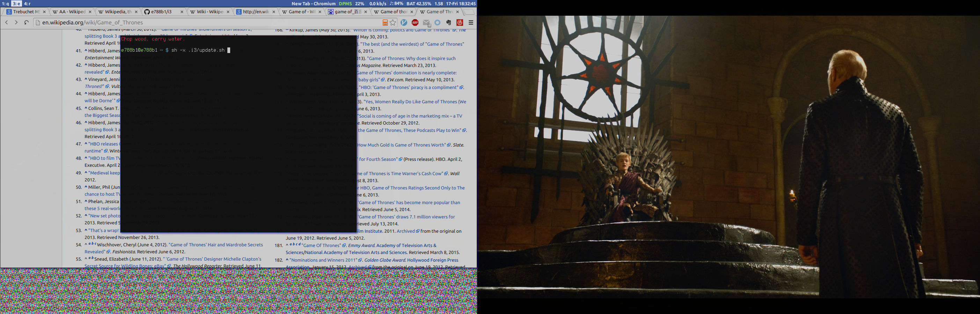Open 'Yes, Women Really Do Like' link

415,102
